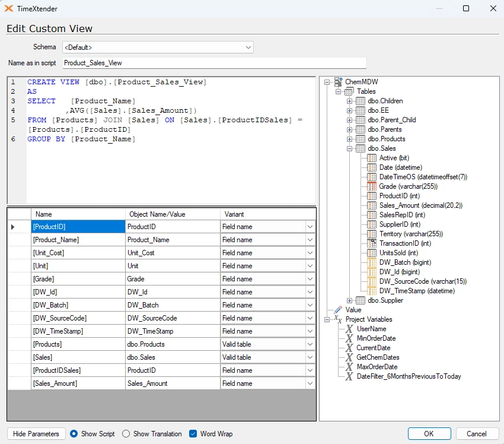Select the [ProductIDSales] name cell
The width and height of the screenshot is (504, 444).
78,370
